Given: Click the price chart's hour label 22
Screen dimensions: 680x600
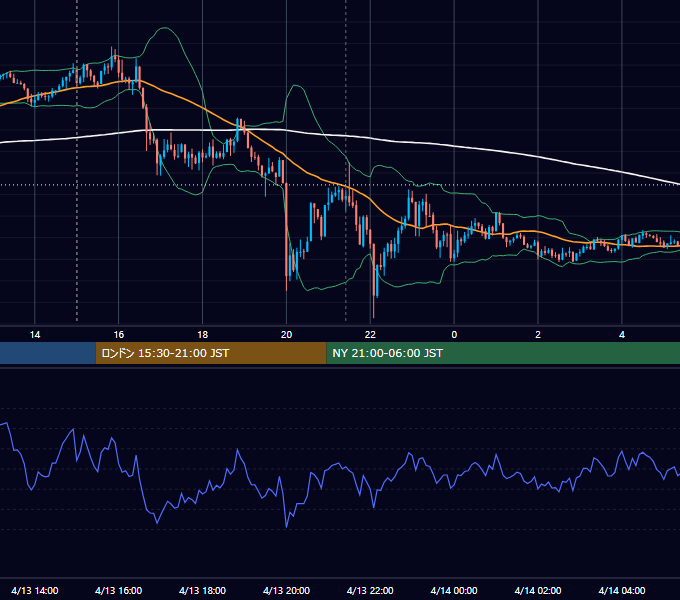Looking at the screenshot, I should coord(370,335).
